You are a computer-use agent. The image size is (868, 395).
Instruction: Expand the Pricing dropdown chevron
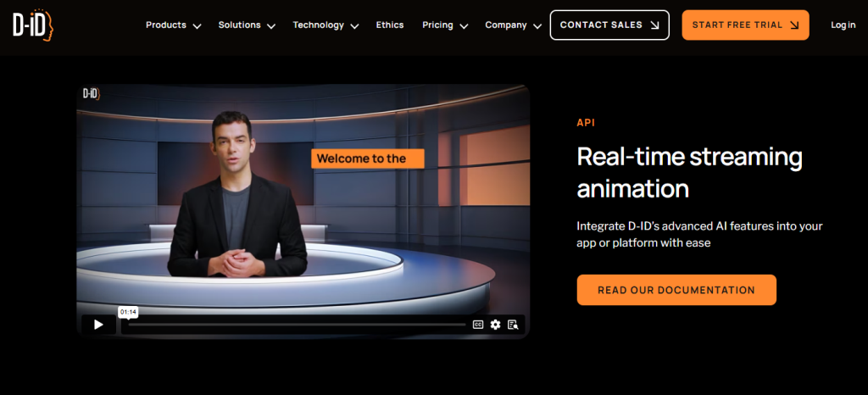pyautogui.click(x=464, y=26)
